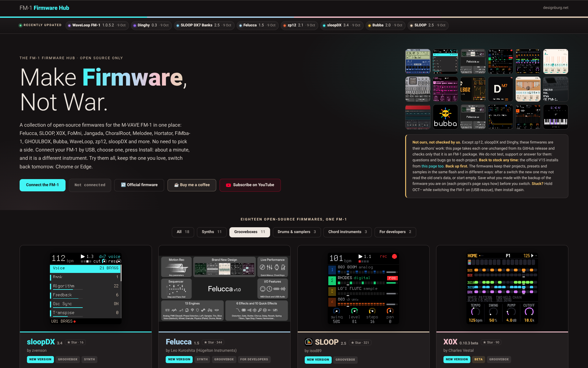Select the Drums & samplers filter tab
The image size is (588, 368).
coord(297,232)
